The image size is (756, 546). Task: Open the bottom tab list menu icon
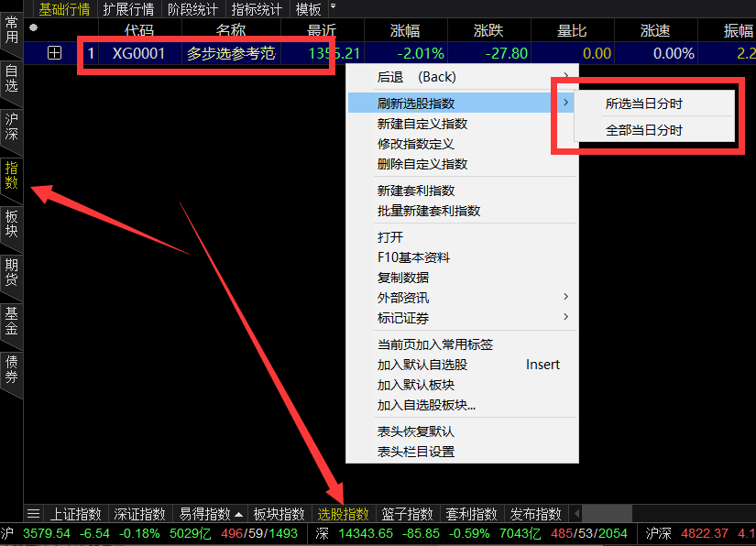pyautogui.click(x=33, y=514)
